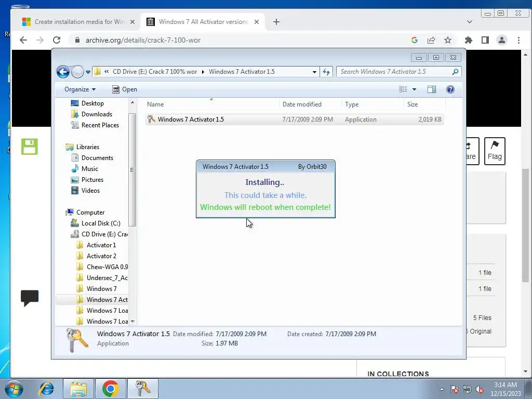Select Desktop in the navigation pane

[92, 103]
